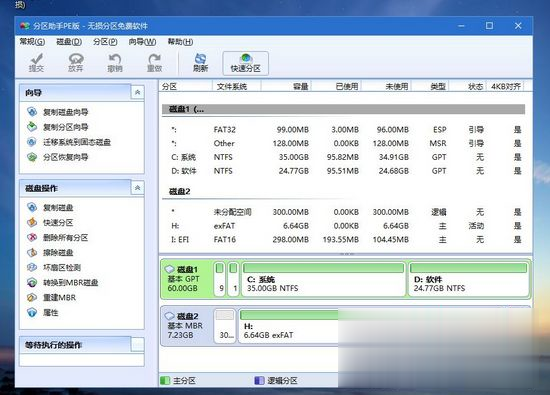Sort by the 分区 column header
The image size is (550, 395).
(x=186, y=86)
